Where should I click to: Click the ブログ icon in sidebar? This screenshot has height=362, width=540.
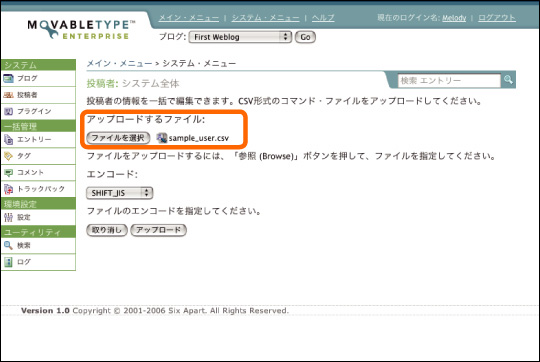coord(8,79)
